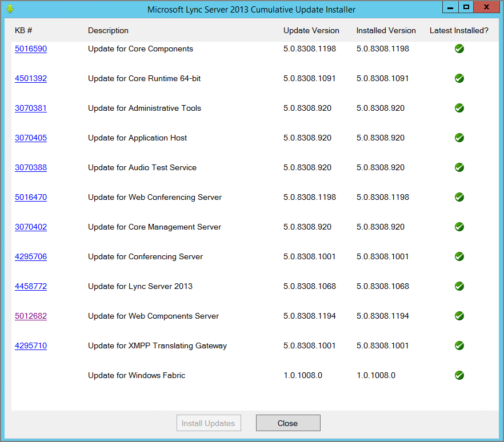This screenshot has width=504, height=442.
Task: Select 'Update for Audio Test Service' text
Action: coord(142,168)
